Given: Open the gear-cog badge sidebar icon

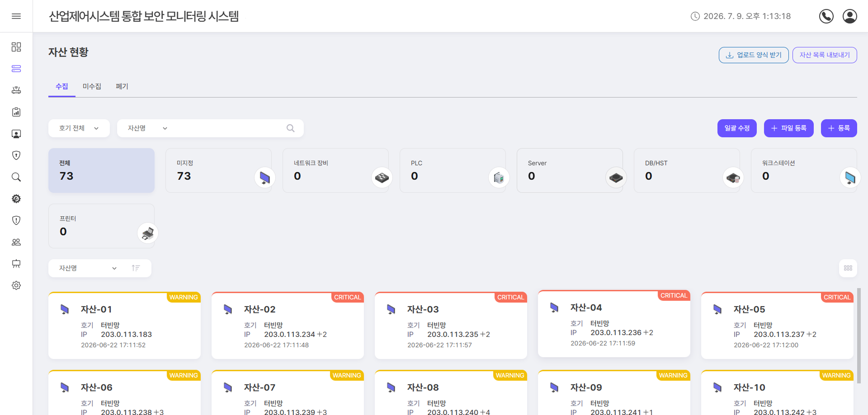Looking at the screenshot, I should 16,199.
